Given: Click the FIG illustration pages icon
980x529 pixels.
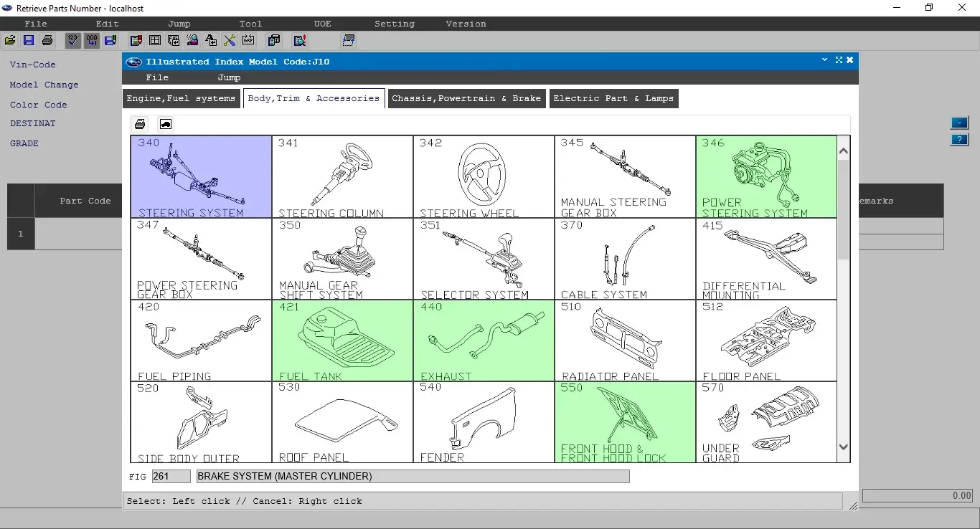Looking at the screenshot, I should pos(174,40).
